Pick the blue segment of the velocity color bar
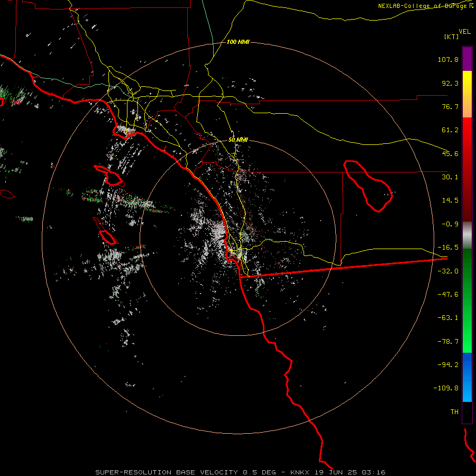Image resolution: width=476 pixels, height=476 pixels. point(467,377)
